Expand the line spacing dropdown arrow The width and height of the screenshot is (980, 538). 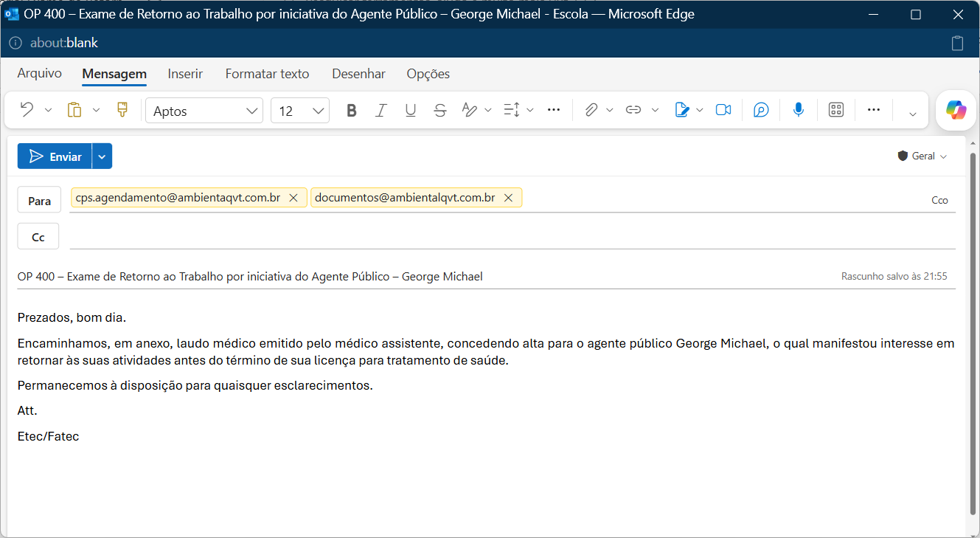click(530, 111)
